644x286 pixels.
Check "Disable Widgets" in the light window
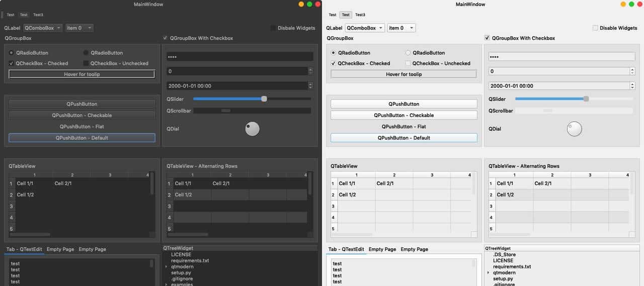tap(595, 28)
